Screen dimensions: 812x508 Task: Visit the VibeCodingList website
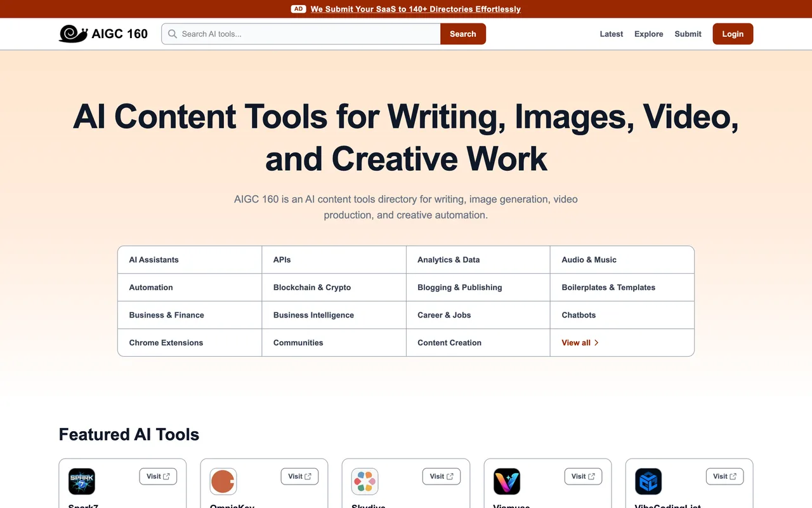point(724,476)
